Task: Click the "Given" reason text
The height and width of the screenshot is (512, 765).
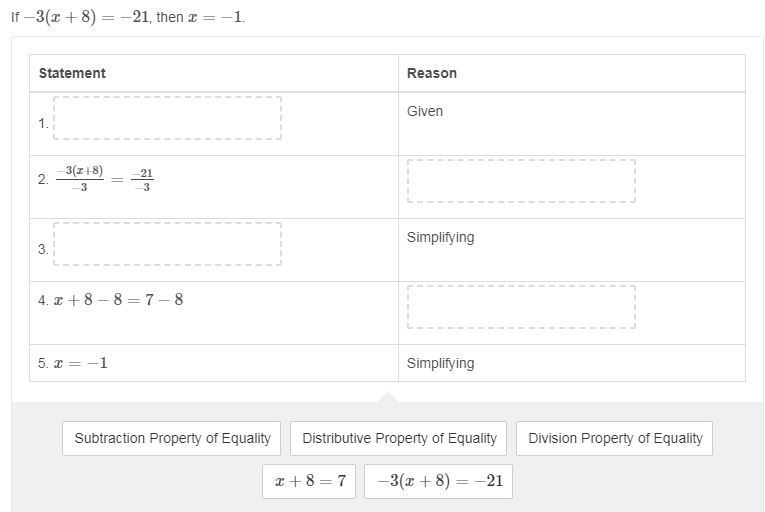Action: point(425,111)
